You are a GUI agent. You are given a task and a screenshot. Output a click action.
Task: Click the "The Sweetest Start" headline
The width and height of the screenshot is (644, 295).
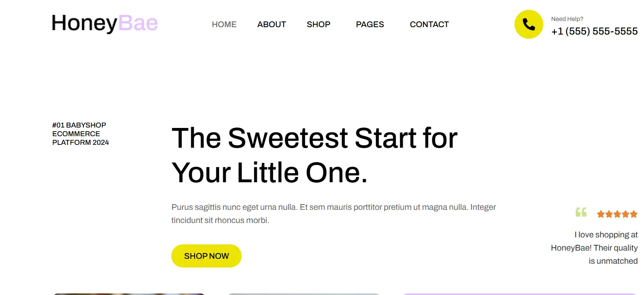point(314,155)
